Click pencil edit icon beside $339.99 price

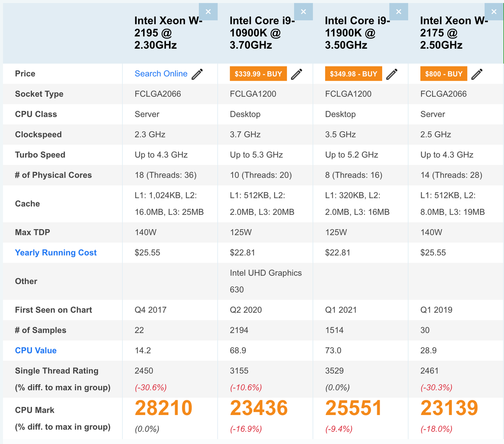pos(297,74)
